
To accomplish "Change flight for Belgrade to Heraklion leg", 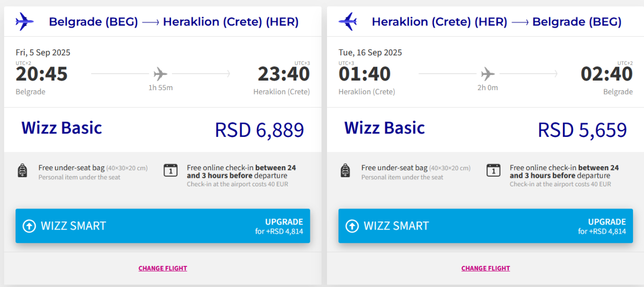I will click(x=163, y=268).
